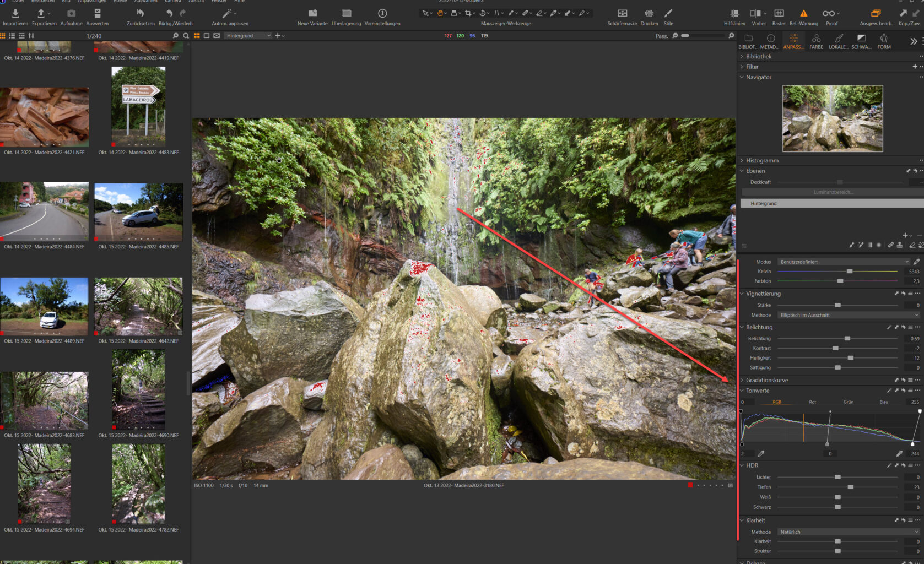Expand the Gradationskurve panel

742,380
